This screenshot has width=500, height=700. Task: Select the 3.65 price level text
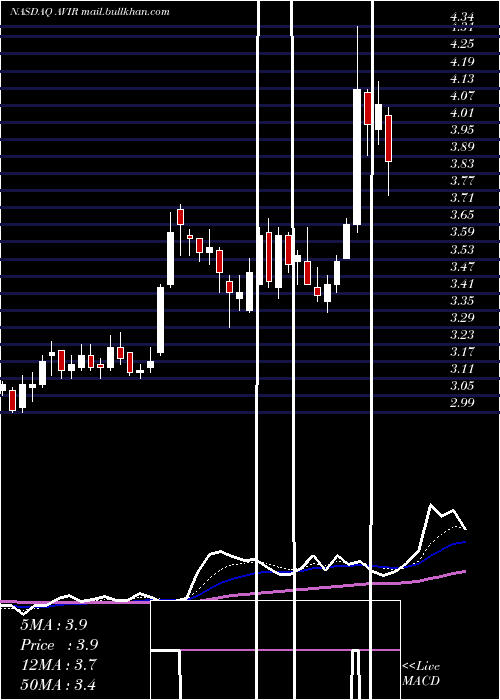(x=462, y=214)
